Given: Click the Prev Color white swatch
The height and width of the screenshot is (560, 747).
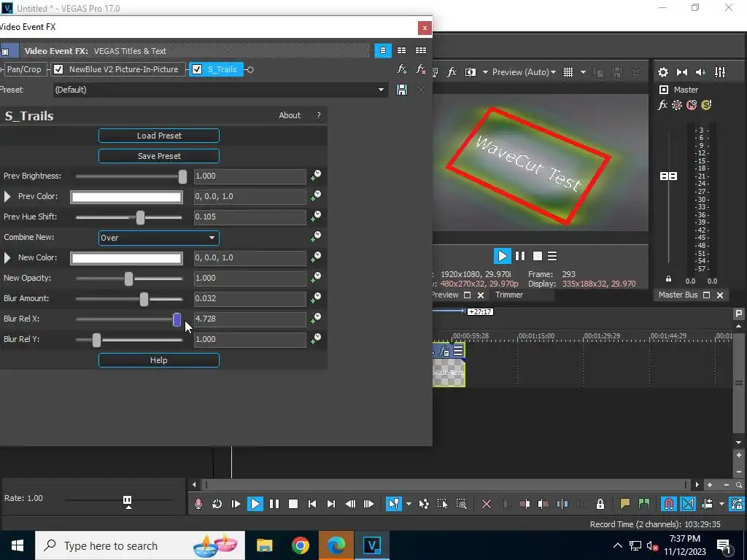Looking at the screenshot, I should 126,197.
